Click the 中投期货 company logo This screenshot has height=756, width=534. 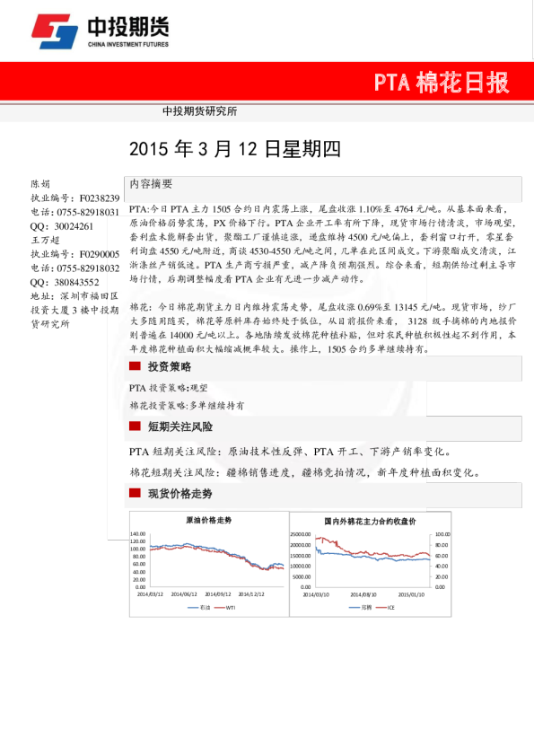tap(101, 31)
